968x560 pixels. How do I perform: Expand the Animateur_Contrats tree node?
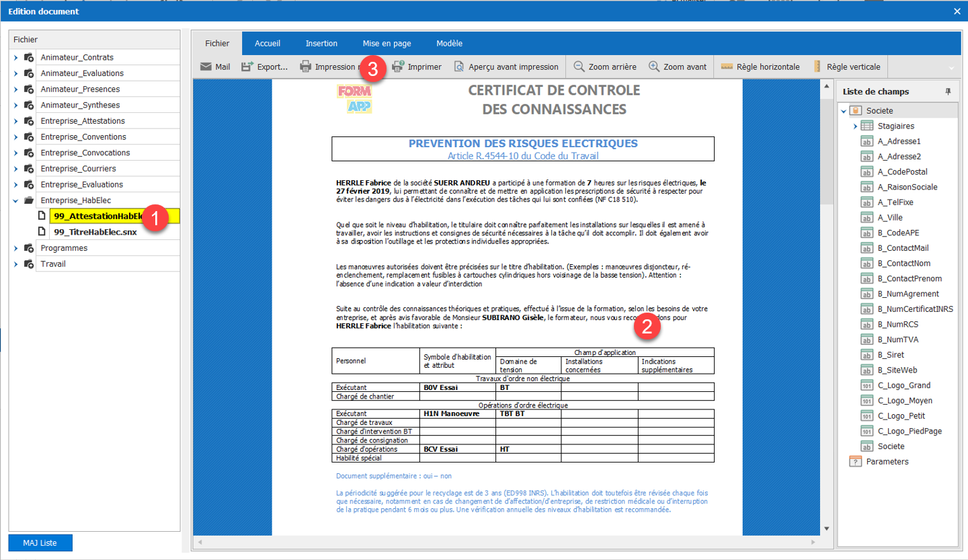15,58
